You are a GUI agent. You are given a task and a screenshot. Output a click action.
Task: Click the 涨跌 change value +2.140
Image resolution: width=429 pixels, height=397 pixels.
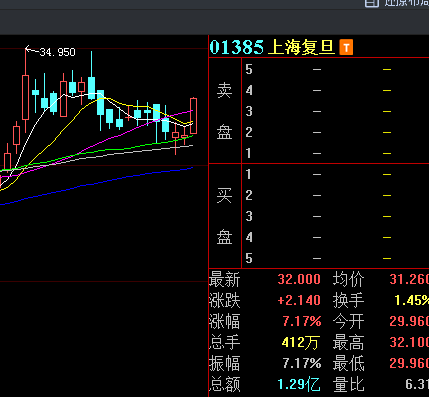pos(299,300)
